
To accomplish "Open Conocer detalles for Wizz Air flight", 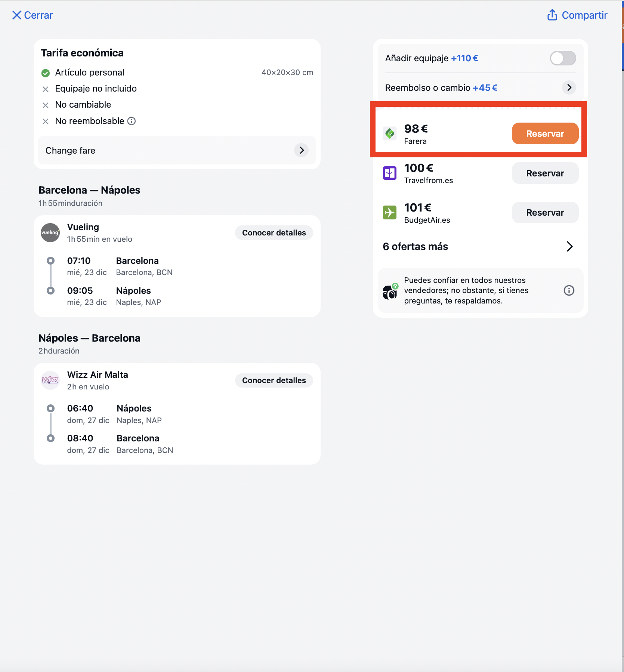I will click(274, 380).
